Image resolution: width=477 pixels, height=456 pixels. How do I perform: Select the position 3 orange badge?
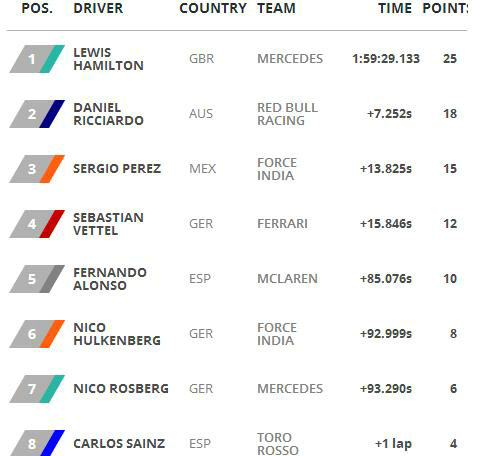[x=37, y=169]
